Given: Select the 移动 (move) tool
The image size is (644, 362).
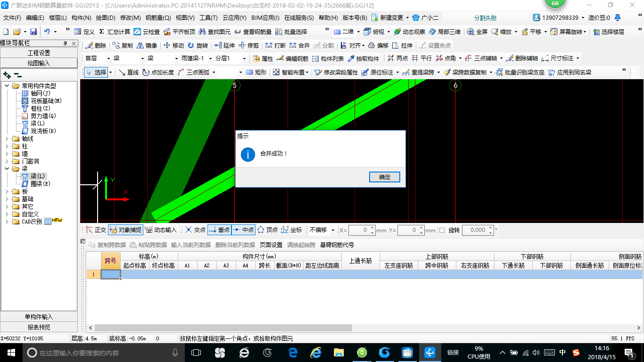Looking at the screenshot, I should (x=173, y=46).
